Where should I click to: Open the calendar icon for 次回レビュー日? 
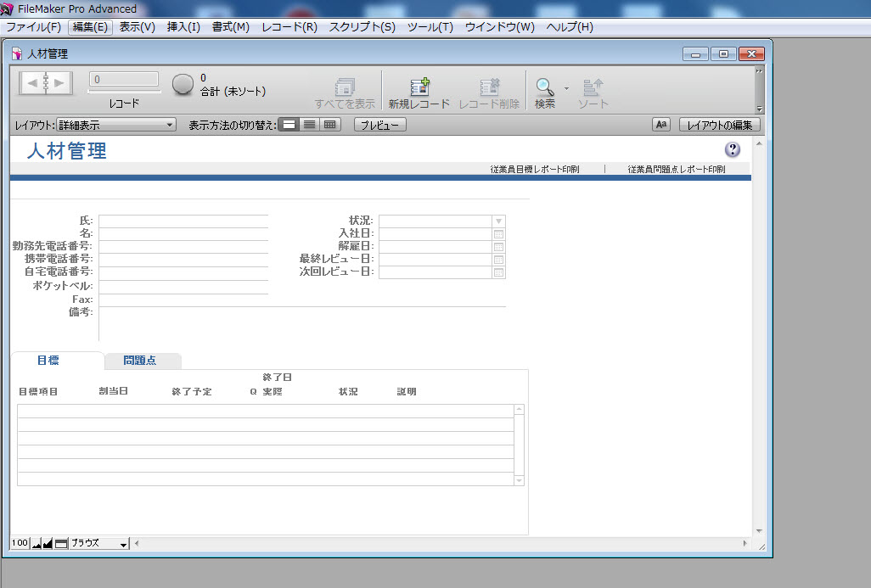pyautogui.click(x=498, y=272)
